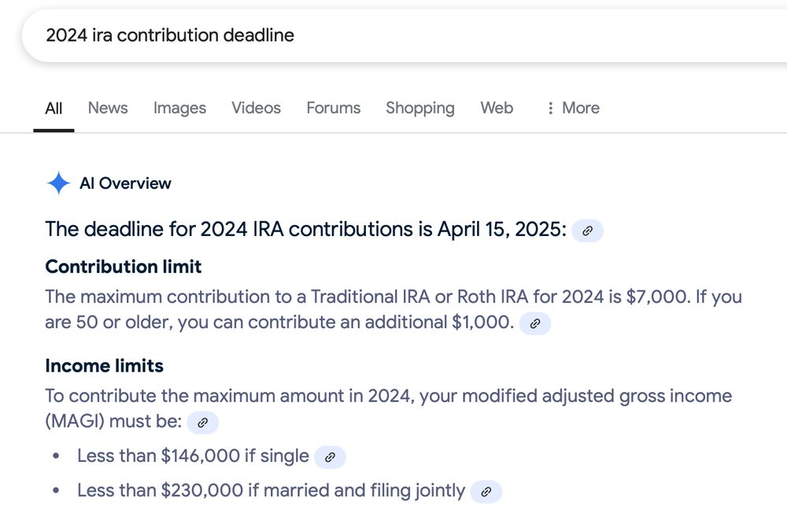The height and width of the screenshot is (532, 787).
Task: Go to the Forums tab
Action: coord(333,108)
